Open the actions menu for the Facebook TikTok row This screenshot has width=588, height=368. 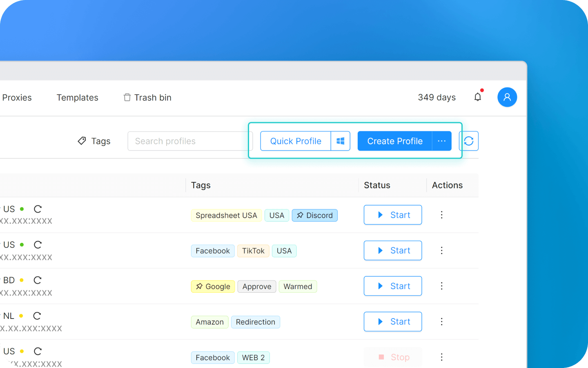441,250
